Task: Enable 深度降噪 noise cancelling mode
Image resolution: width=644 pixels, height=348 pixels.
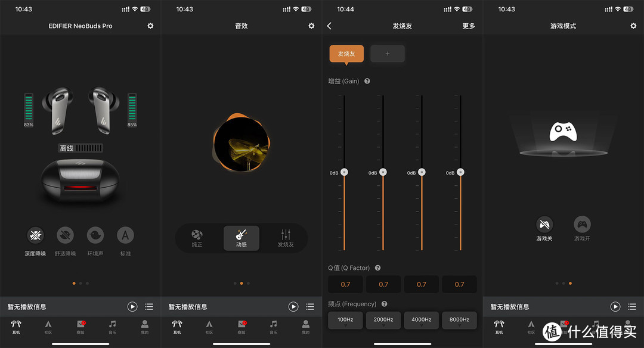Action: coord(35,235)
